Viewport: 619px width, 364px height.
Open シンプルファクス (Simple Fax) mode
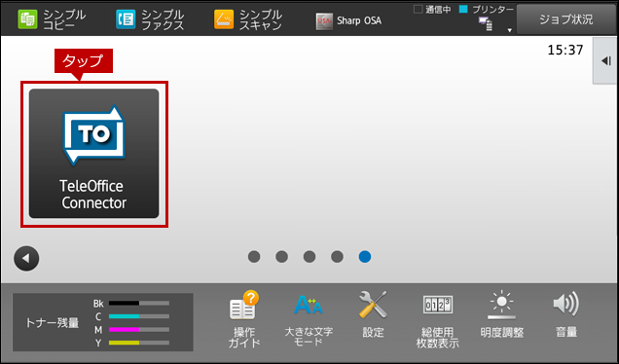150,19
